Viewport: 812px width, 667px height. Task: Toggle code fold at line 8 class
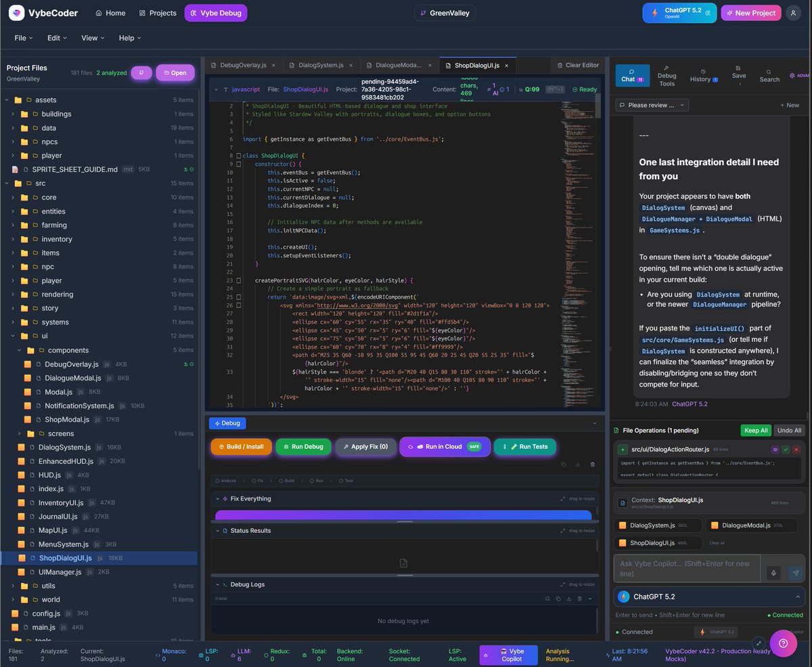coord(238,156)
